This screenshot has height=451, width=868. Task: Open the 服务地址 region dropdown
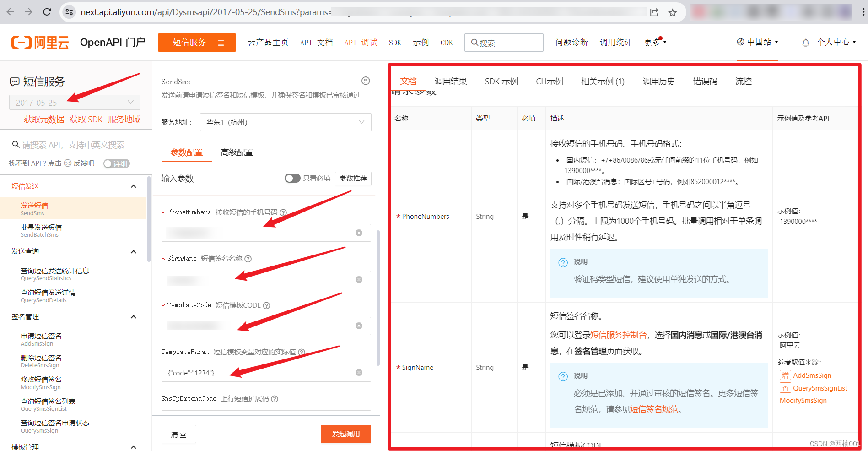[286, 122]
